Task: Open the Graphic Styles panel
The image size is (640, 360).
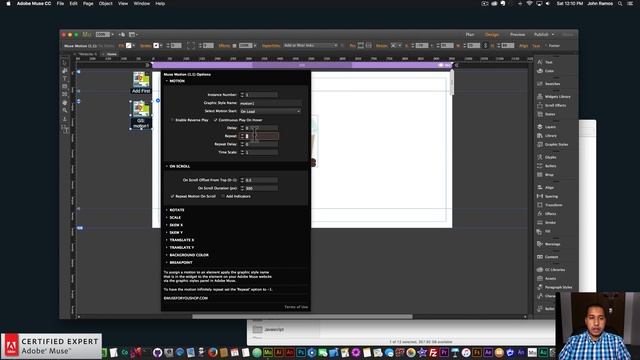Action: pyautogui.click(x=552, y=144)
